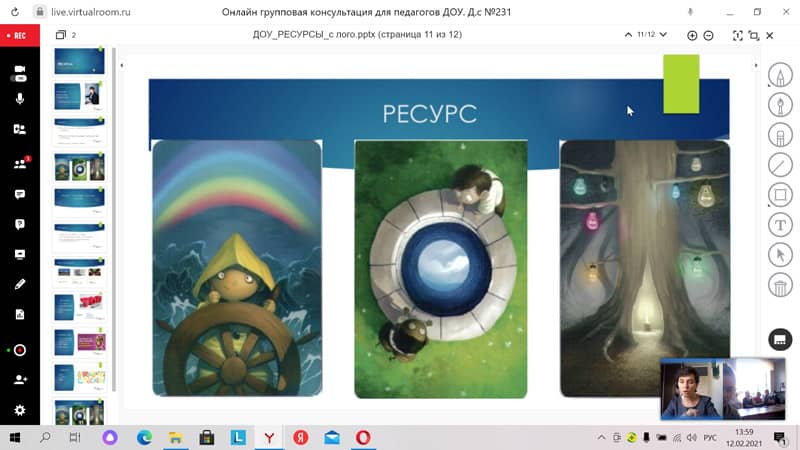
Task: Open the Windows Start menu
Action: [x=14, y=438]
